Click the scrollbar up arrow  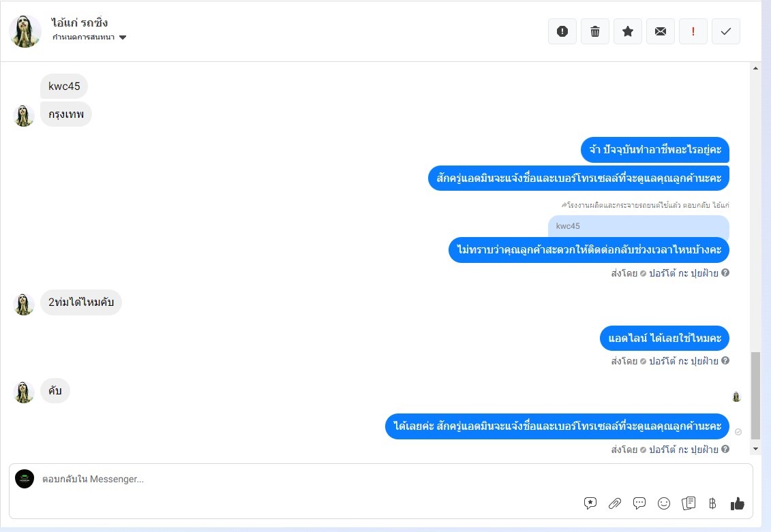click(756, 68)
